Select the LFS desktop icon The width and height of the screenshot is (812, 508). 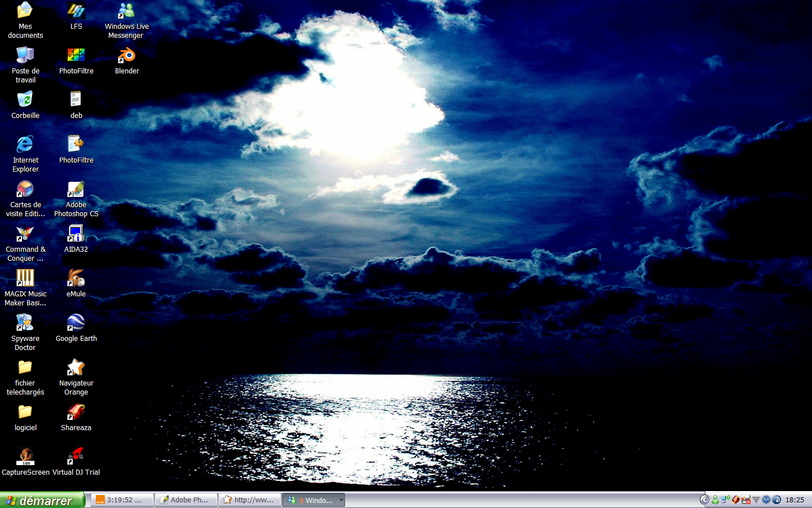tap(76, 11)
